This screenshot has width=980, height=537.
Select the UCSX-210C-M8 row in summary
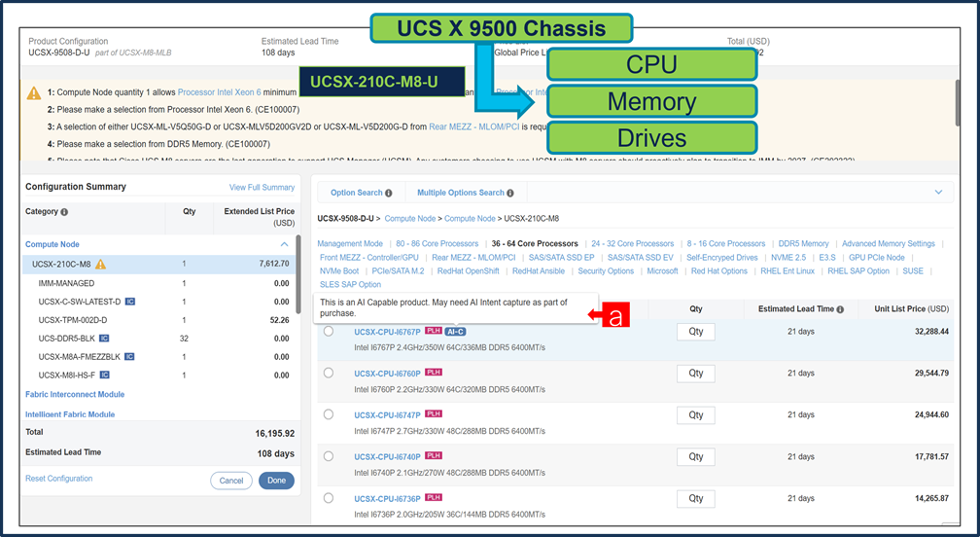159,265
